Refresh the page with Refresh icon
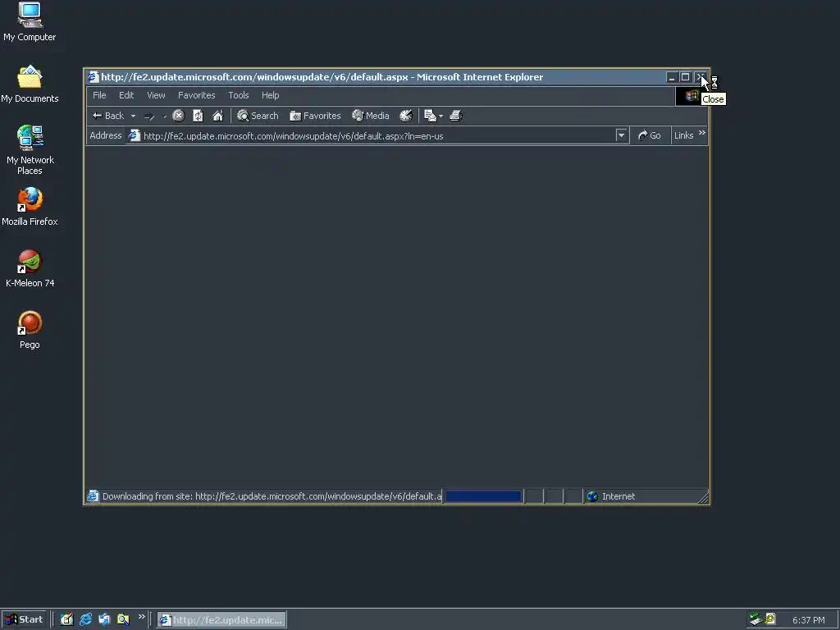This screenshot has height=630, width=840. [x=198, y=116]
